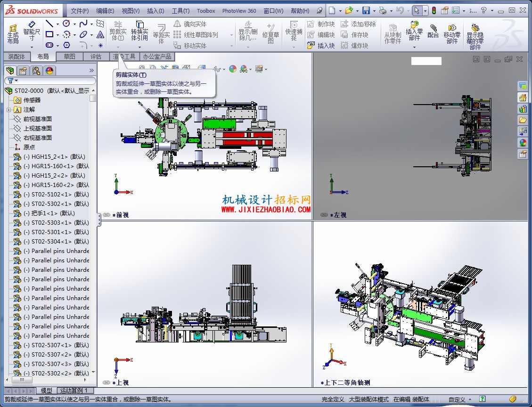The width and height of the screenshot is (532, 407).
Task: Click the 移动零部件 move component tool
Action: click(452, 33)
